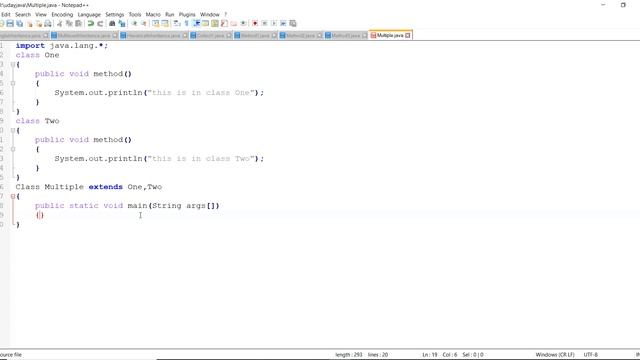Collapse class One's method fold marker
640x360 pixels.
click(13, 83)
